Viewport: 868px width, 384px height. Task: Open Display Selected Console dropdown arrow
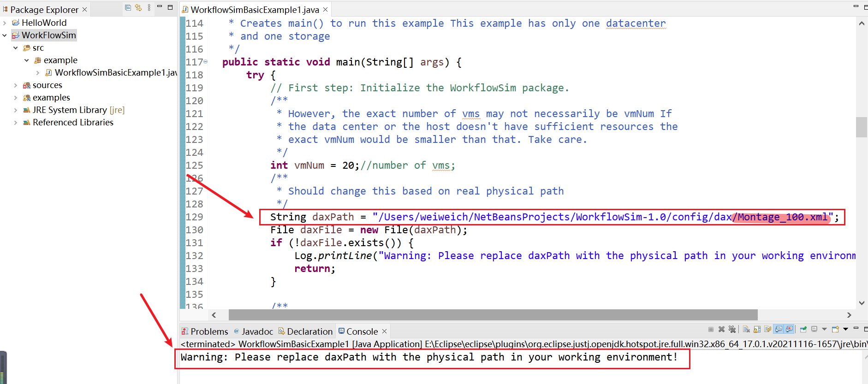(x=824, y=329)
